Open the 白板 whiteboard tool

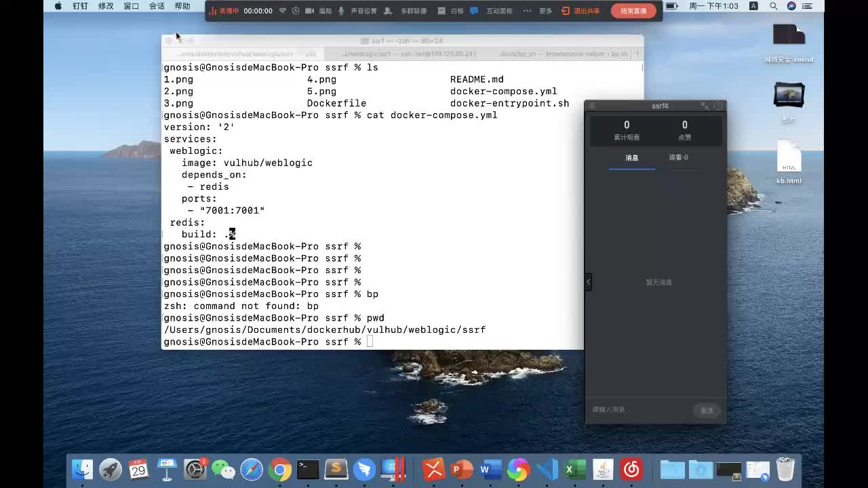click(452, 11)
